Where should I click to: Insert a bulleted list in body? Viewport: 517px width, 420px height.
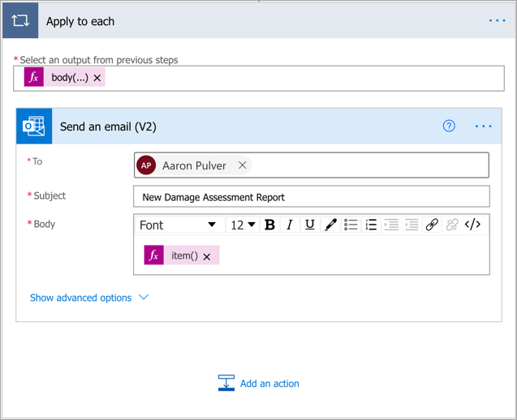(x=351, y=225)
